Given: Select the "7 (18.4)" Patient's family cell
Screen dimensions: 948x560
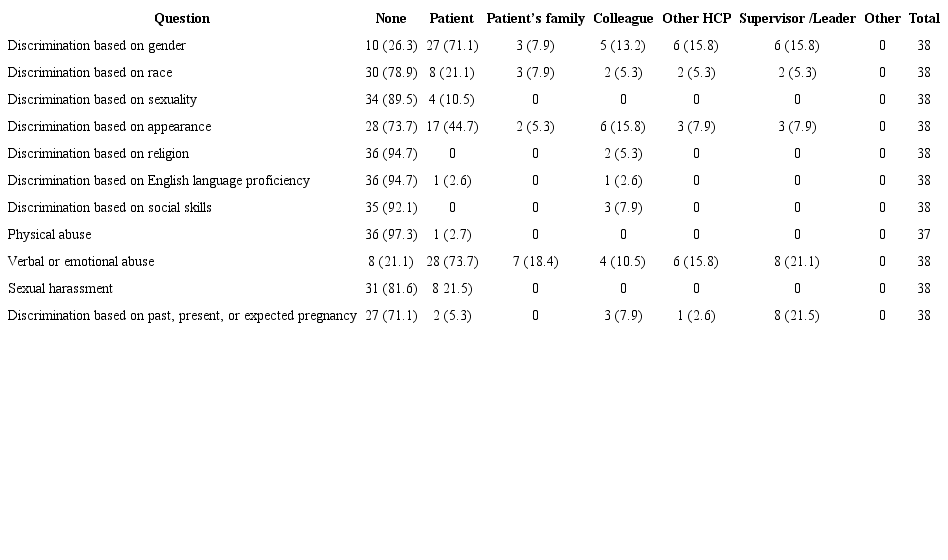Looking at the screenshot, I should [x=535, y=262].
